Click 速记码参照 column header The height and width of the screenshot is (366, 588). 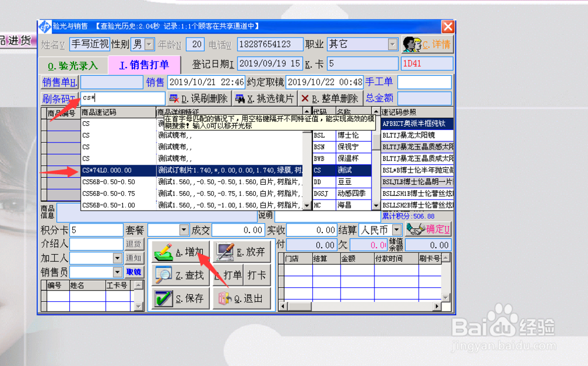417,112
